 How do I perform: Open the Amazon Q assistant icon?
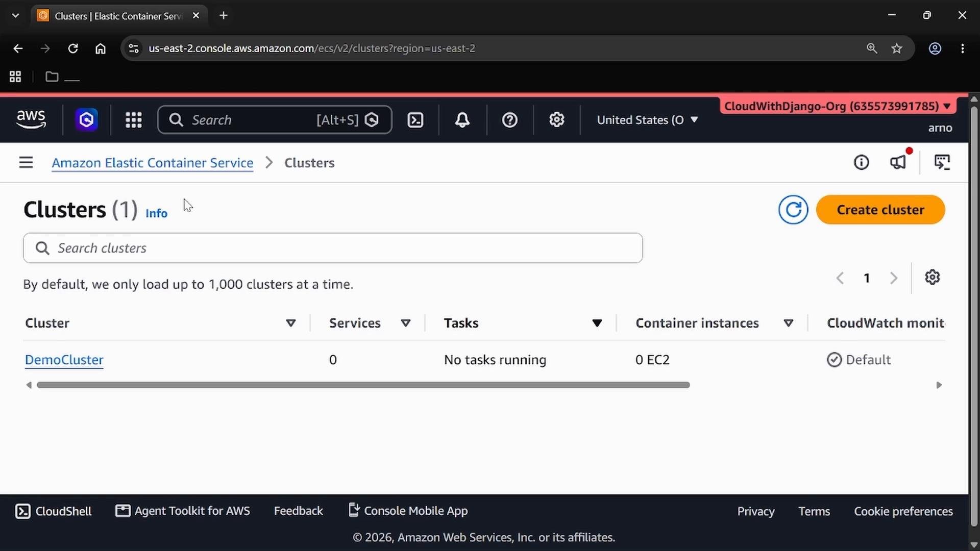pyautogui.click(x=86, y=120)
